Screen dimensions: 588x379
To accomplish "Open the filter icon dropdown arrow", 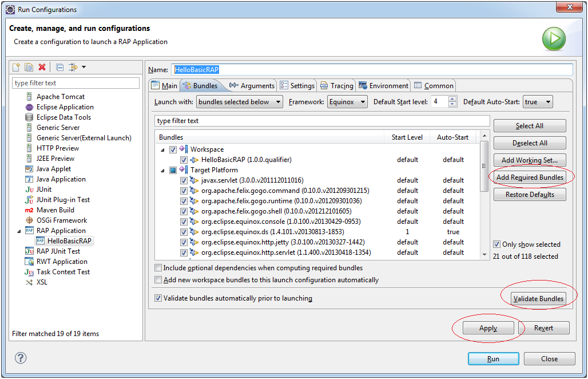I will 84,67.
